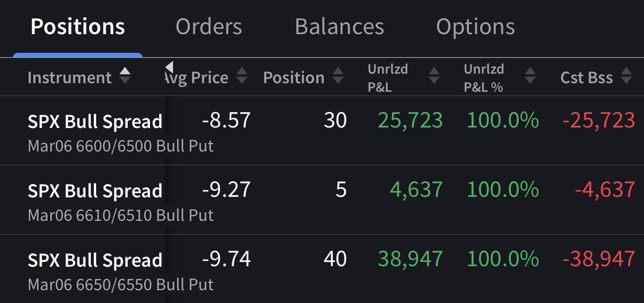Screen dimensions: 644x303
Task: Click the Cst Bss header label
Action: click(x=586, y=78)
